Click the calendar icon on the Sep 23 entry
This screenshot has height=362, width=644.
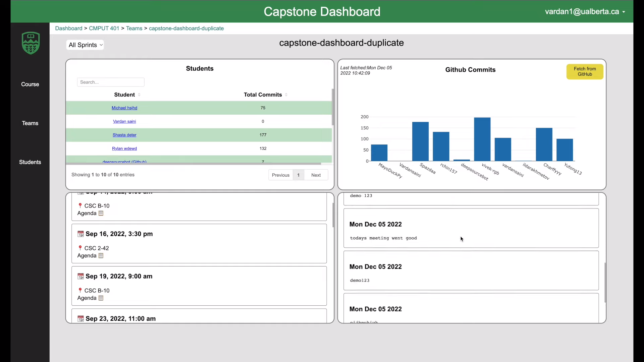pos(80,318)
